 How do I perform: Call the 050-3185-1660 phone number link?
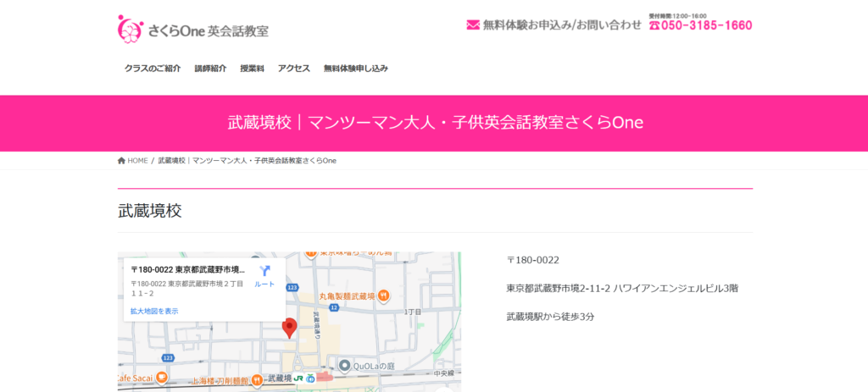707,25
